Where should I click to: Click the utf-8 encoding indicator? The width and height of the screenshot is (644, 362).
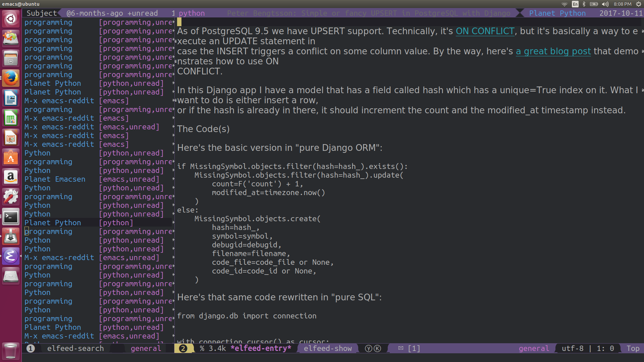click(573, 349)
